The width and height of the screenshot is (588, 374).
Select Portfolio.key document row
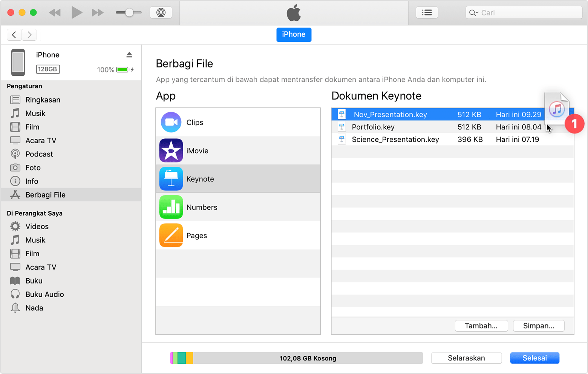[x=452, y=127]
